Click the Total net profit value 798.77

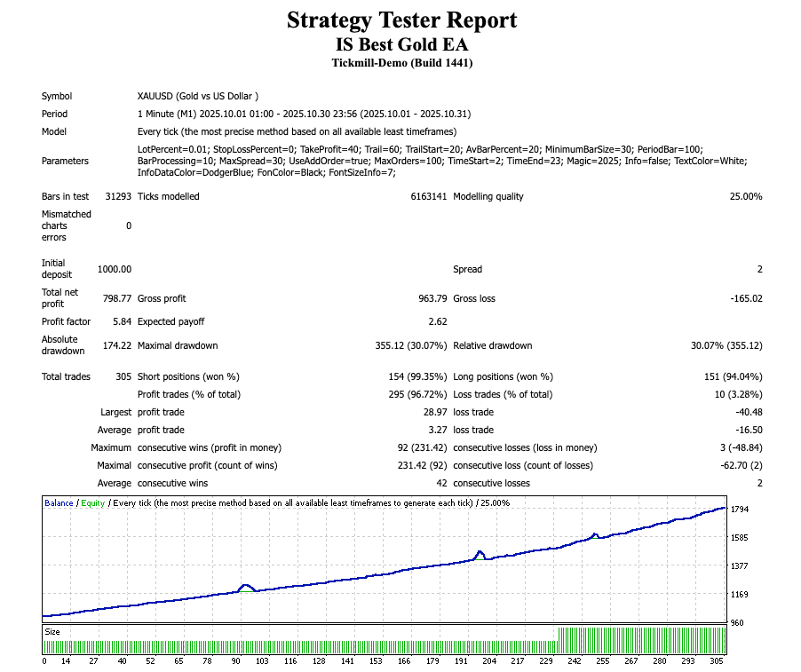coord(116,299)
